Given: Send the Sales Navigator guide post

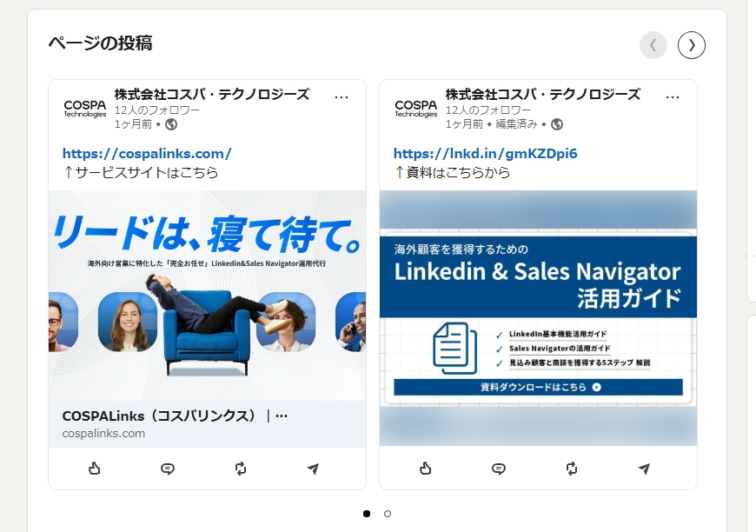Looking at the screenshot, I should point(645,469).
